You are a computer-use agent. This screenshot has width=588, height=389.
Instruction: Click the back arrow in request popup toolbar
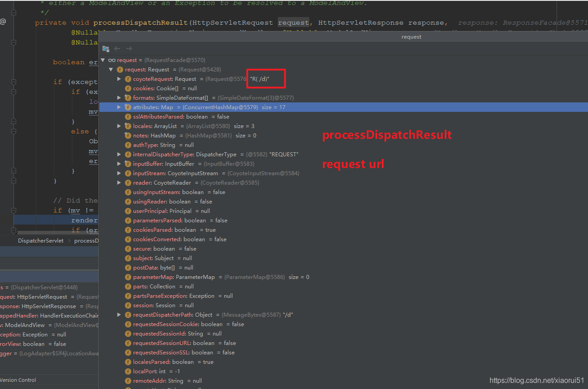pyautogui.click(x=117, y=49)
